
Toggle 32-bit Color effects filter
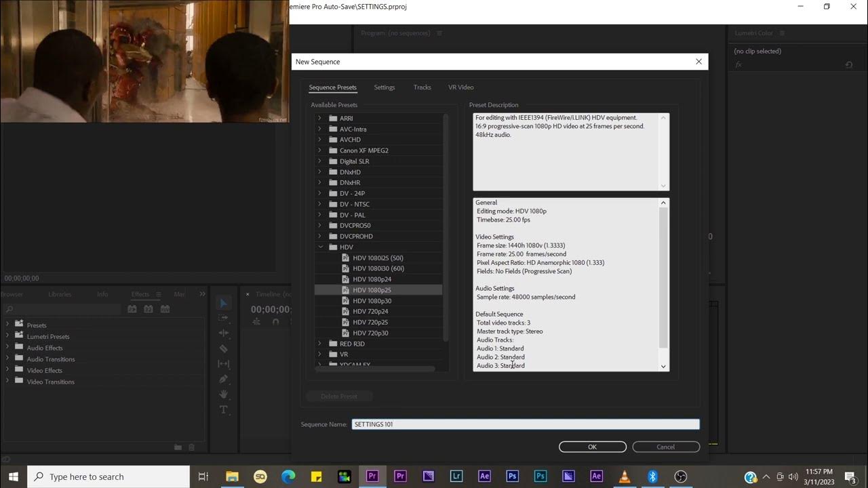click(x=149, y=309)
